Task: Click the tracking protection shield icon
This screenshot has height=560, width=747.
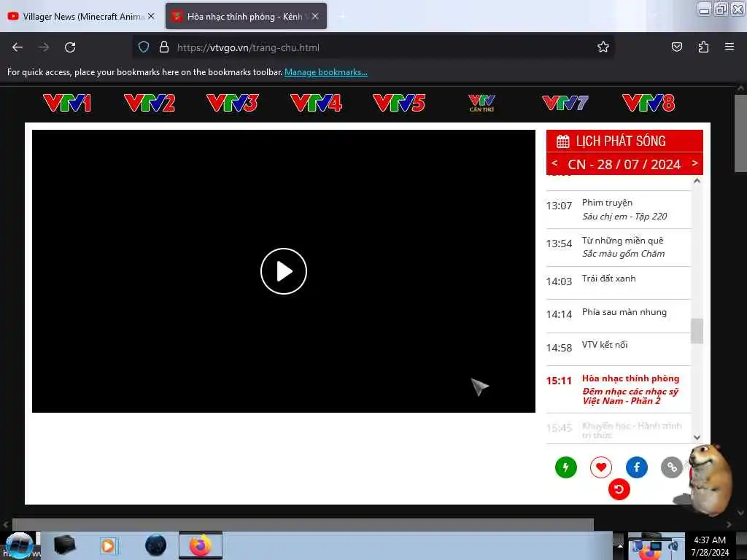Action: tap(144, 47)
